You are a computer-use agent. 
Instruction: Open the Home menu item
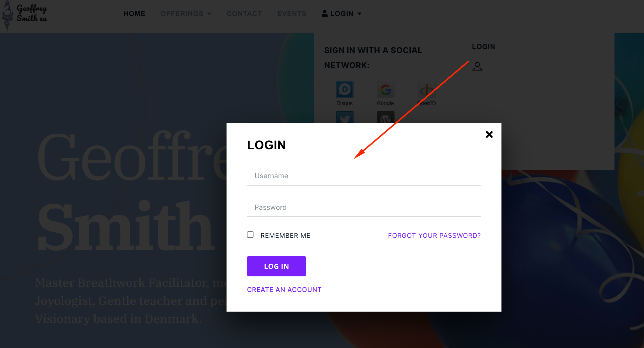(134, 14)
